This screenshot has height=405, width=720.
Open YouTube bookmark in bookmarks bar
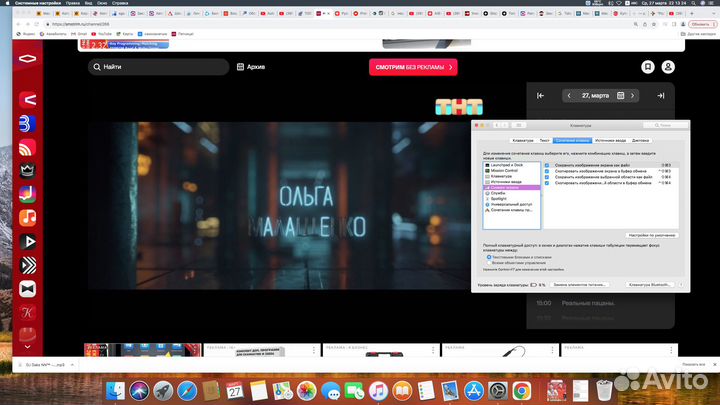click(x=102, y=34)
